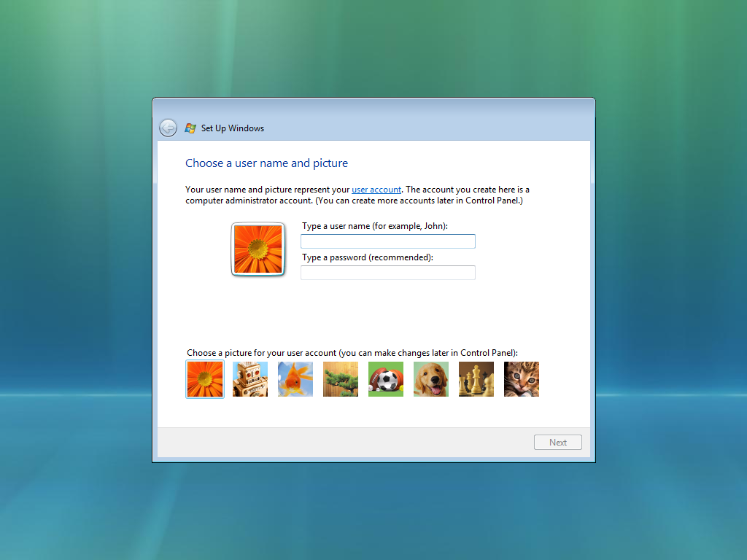This screenshot has height=560, width=747.
Task: Select the chess pieces account picture
Action: 476,379
